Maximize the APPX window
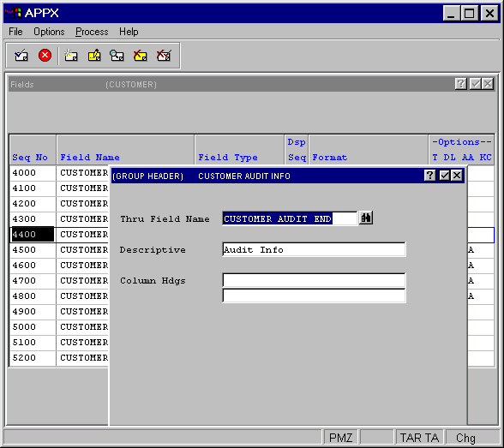This screenshot has width=504, height=448. click(469, 13)
